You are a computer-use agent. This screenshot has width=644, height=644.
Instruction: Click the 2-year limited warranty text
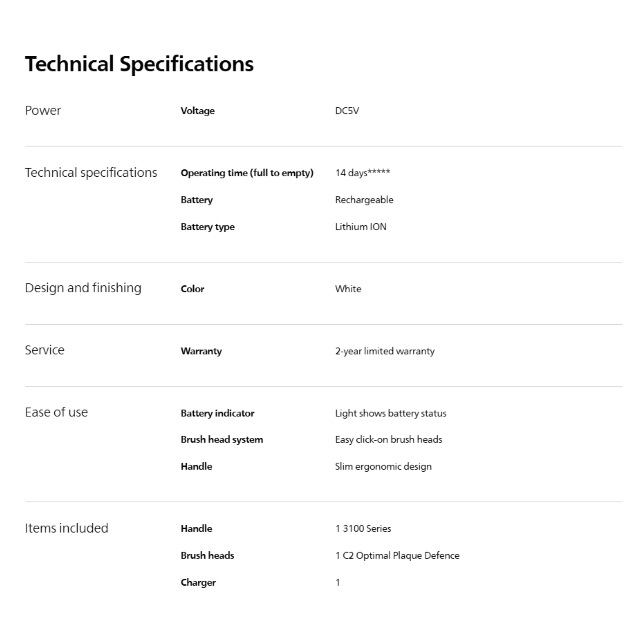click(x=385, y=351)
